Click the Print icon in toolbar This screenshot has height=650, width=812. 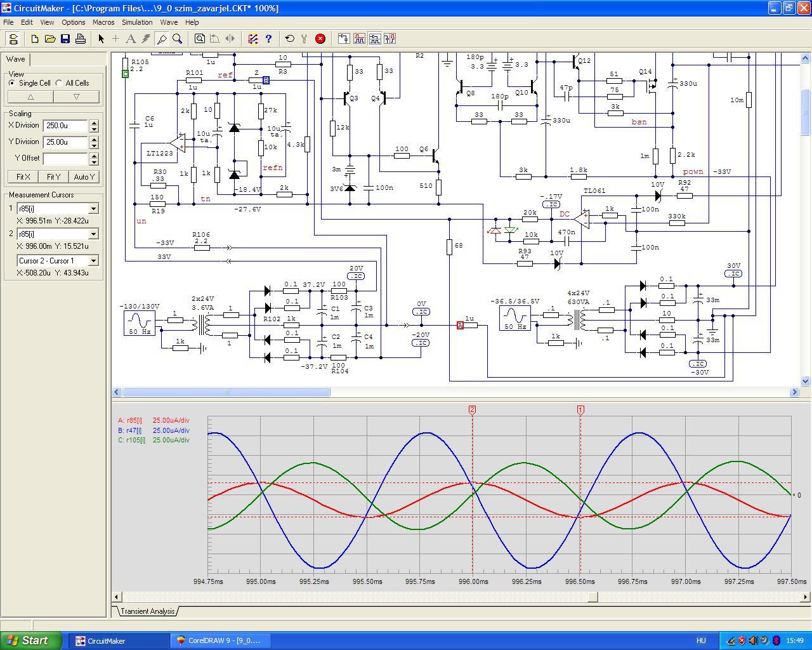coord(81,39)
